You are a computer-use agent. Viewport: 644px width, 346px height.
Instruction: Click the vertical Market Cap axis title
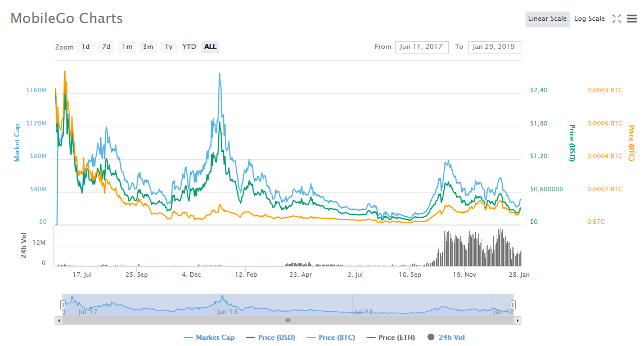click(17, 142)
